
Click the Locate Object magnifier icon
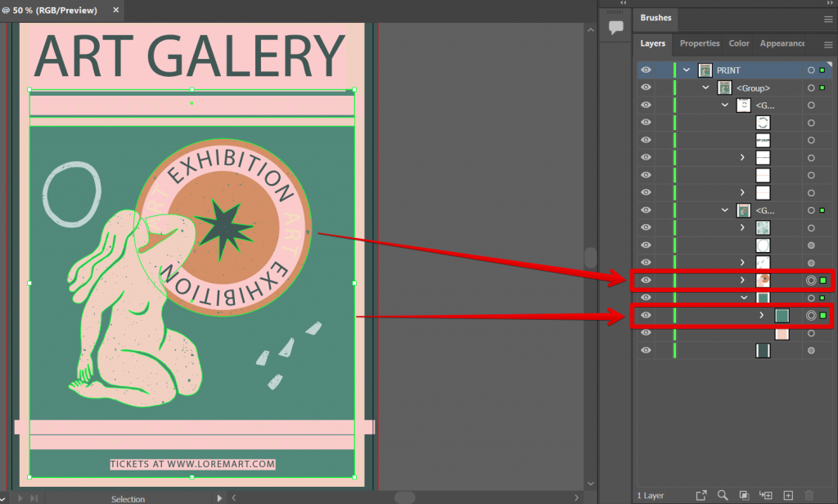[x=723, y=495]
